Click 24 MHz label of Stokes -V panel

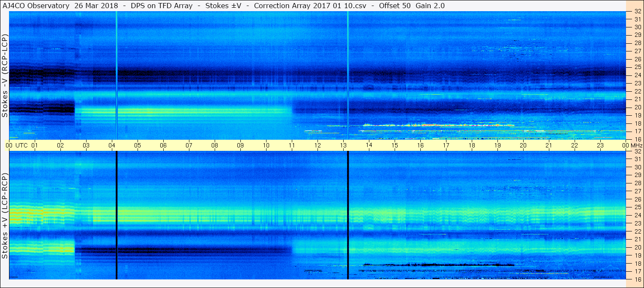click(637, 75)
